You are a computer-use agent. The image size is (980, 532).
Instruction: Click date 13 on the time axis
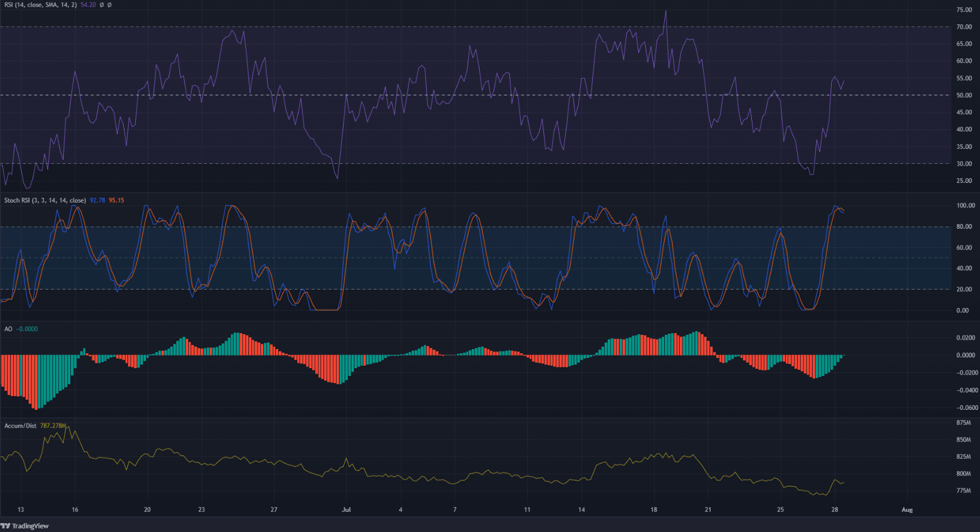click(21, 510)
